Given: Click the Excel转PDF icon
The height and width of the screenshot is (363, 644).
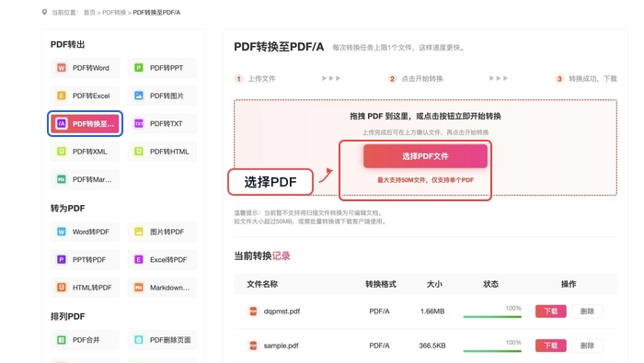Looking at the screenshot, I should click(x=139, y=260).
